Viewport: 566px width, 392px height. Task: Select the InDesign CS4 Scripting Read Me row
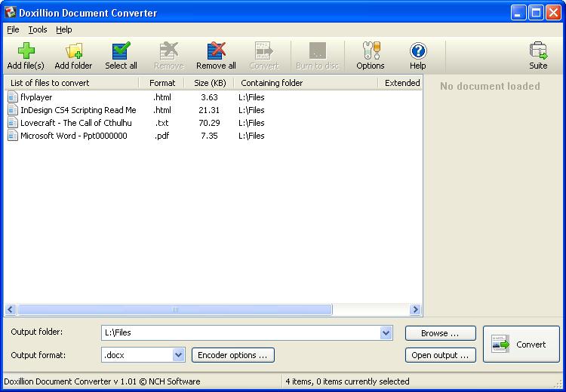coord(213,110)
